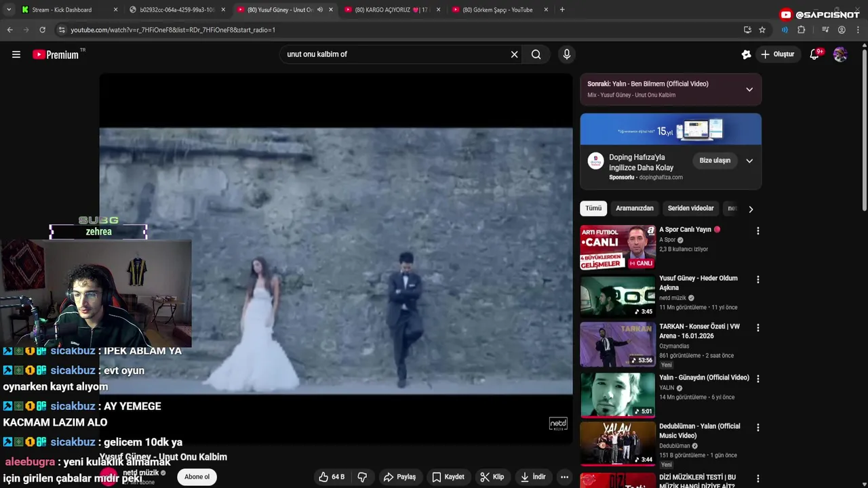Open the browser three-dot menu
The width and height of the screenshot is (868, 488).
click(x=858, y=30)
